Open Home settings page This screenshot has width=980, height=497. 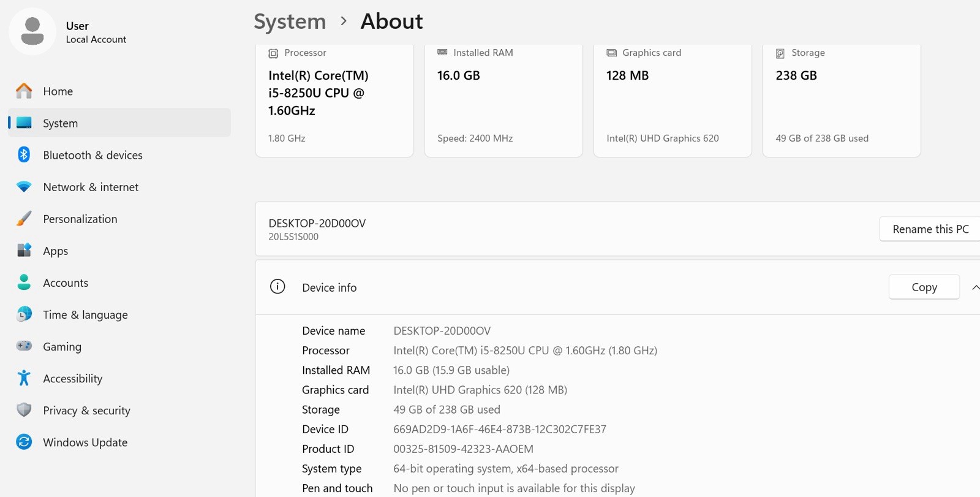[119, 91]
